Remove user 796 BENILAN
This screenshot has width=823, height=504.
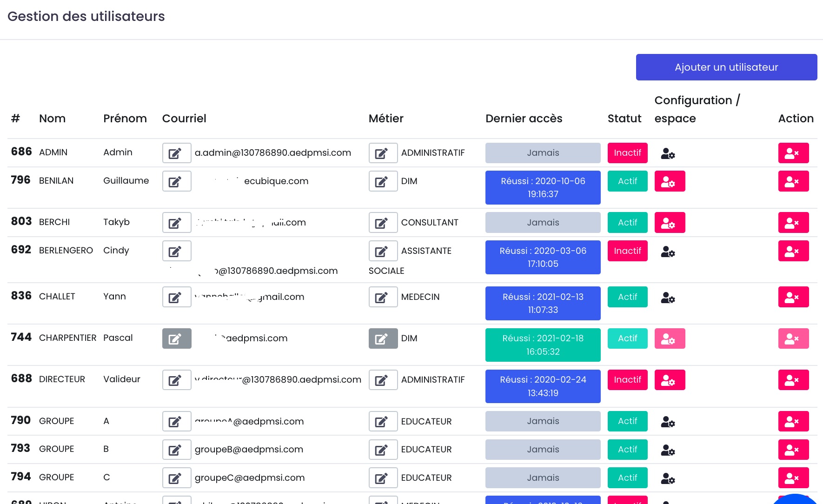pos(793,181)
